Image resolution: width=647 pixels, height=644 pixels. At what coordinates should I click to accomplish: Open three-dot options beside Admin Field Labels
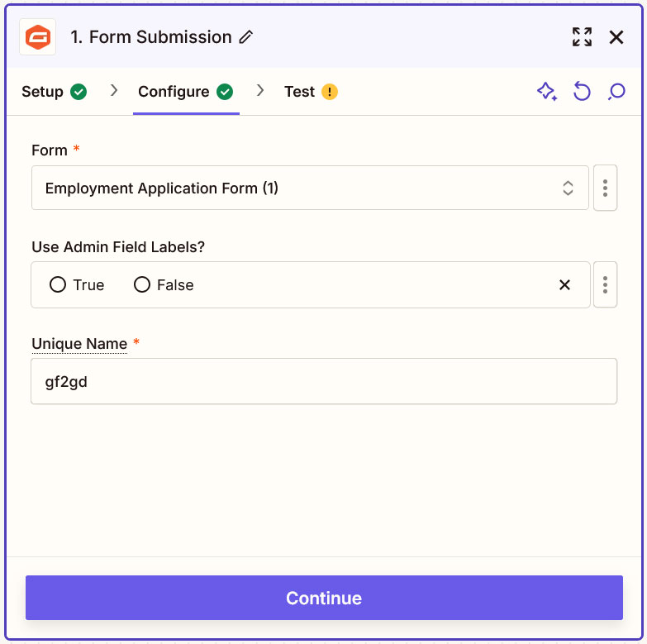605,285
